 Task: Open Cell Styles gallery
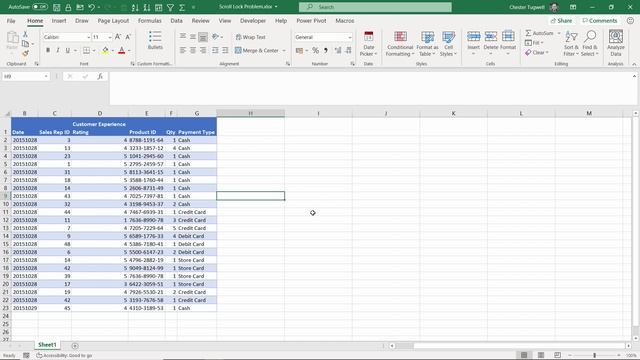pos(448,44)
